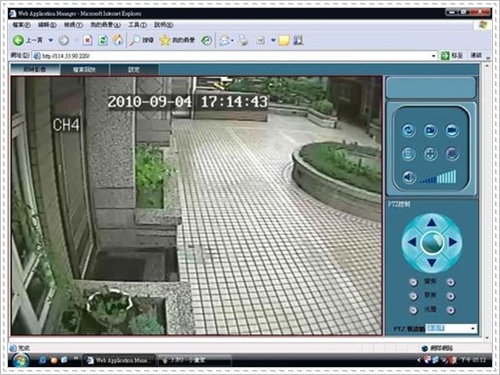Image resolution: width=500 pixels, height=375 pixels.
Task: Expand the address bar dropdown arrow
Action: (434, 56)
